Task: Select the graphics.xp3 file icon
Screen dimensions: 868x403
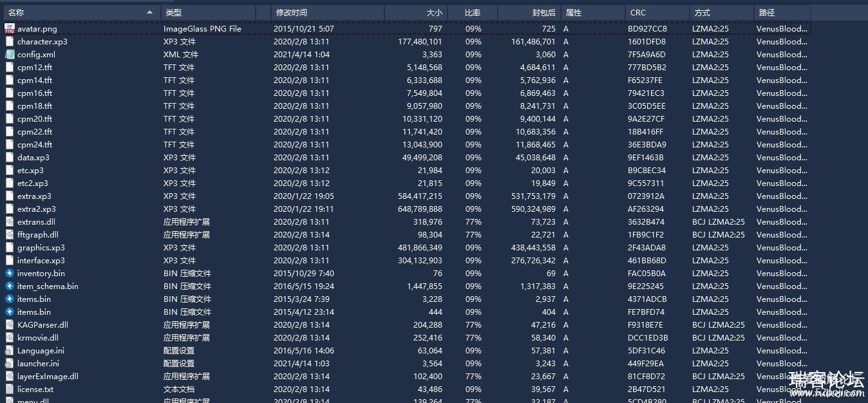Action: [x=10, y=247]
